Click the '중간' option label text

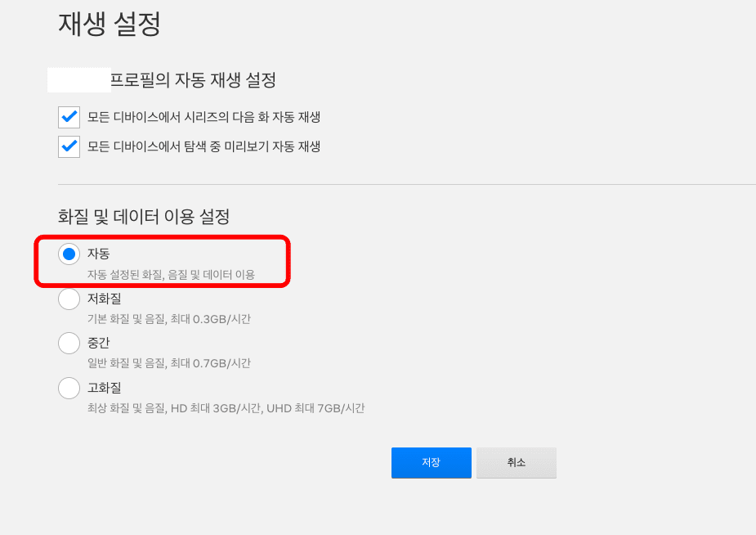click(98, 343)
